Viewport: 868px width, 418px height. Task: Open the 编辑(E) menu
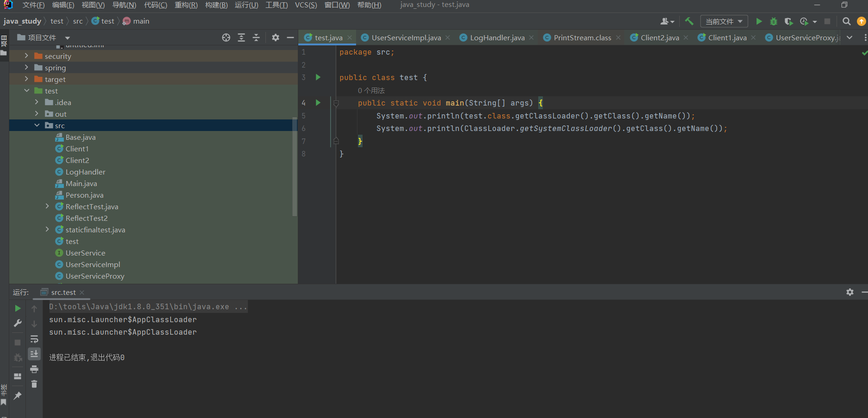click(x=63, y=5)
